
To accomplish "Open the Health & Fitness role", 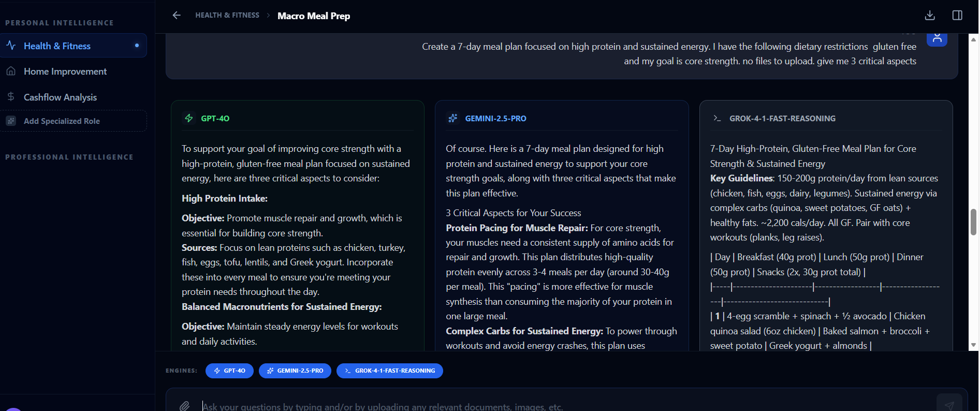I will pos(57,46).
